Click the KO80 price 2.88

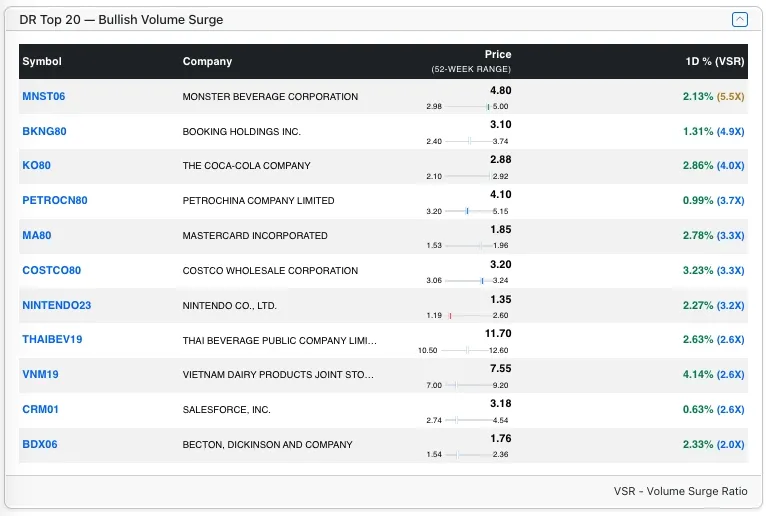[501, 160]
